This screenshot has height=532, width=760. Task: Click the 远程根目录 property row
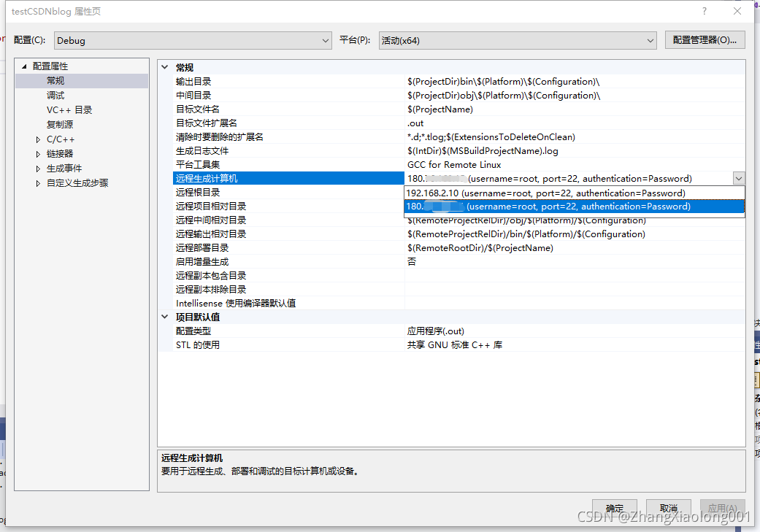coord(288,193)
